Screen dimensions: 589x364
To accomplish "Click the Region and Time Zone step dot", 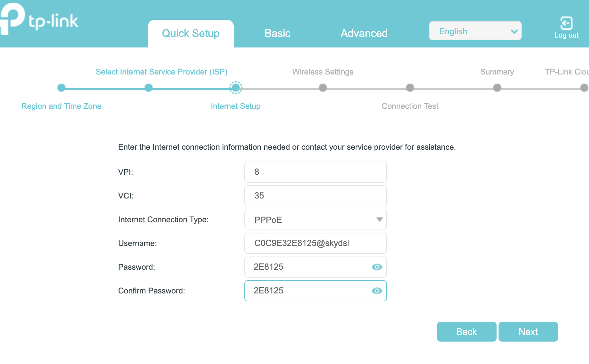I will [x=61, y=88].
